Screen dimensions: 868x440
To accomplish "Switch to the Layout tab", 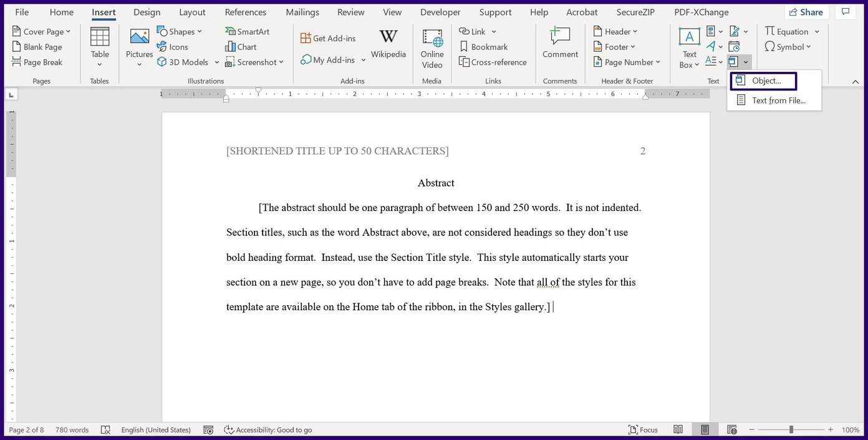I will pyautogui.click(x=192, y=12).
